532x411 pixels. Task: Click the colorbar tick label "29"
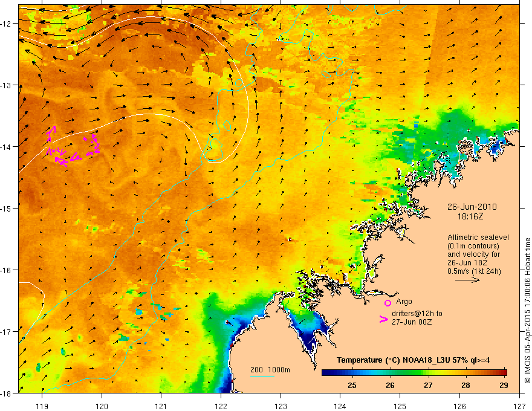pyautogui.click(x=504, y=385)
